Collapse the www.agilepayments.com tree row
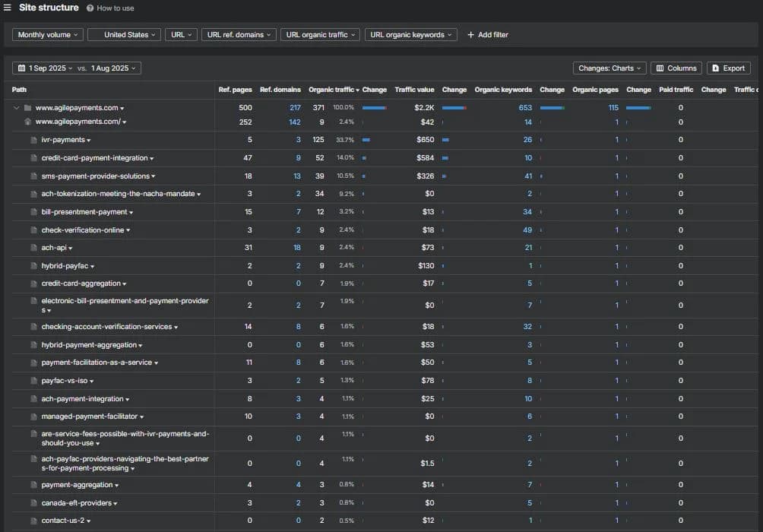The image size is (763, 532). [16, 108]
